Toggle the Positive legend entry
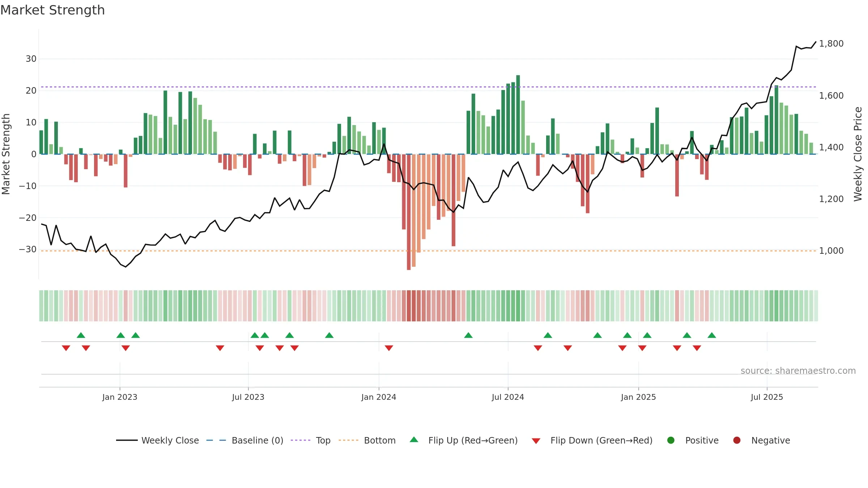The image size is (868, 488). pos(693,440)
